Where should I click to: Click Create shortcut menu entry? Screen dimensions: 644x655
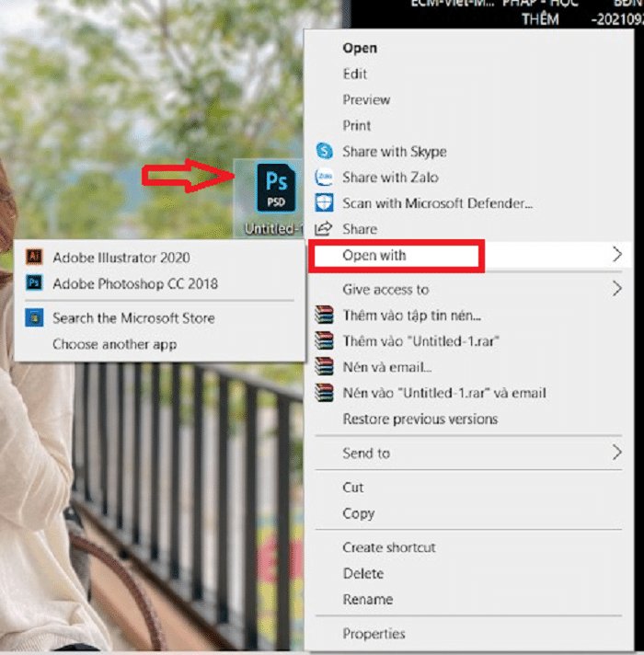pyautogui.click(x=389, y=547)
